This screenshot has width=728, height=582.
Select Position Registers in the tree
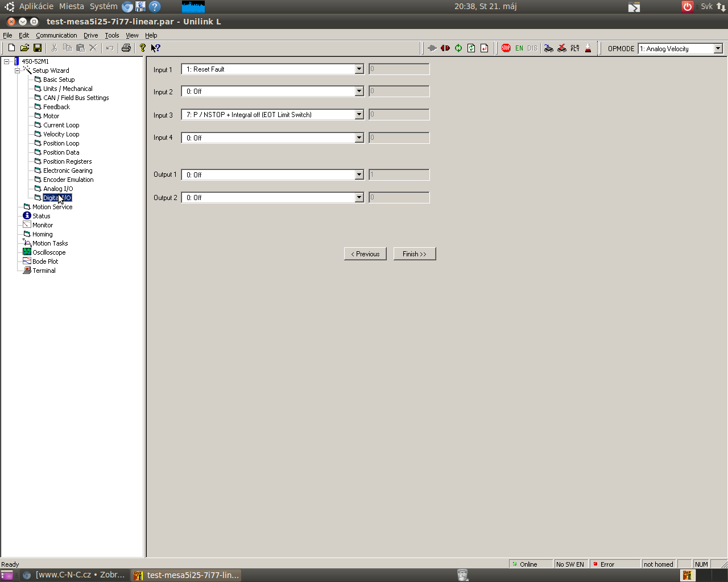coord(67,161)
